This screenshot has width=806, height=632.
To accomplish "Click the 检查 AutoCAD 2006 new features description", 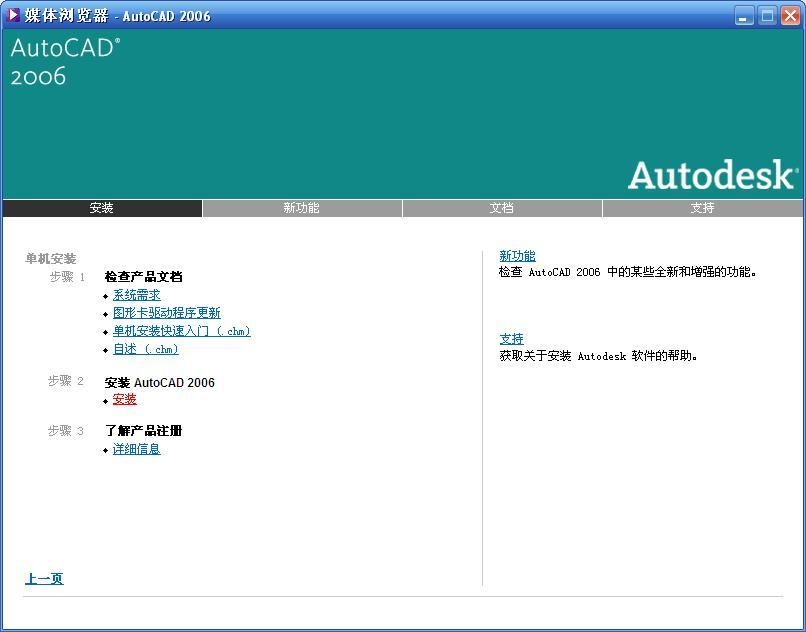I will pyautogui.click(x=628, y=272).
